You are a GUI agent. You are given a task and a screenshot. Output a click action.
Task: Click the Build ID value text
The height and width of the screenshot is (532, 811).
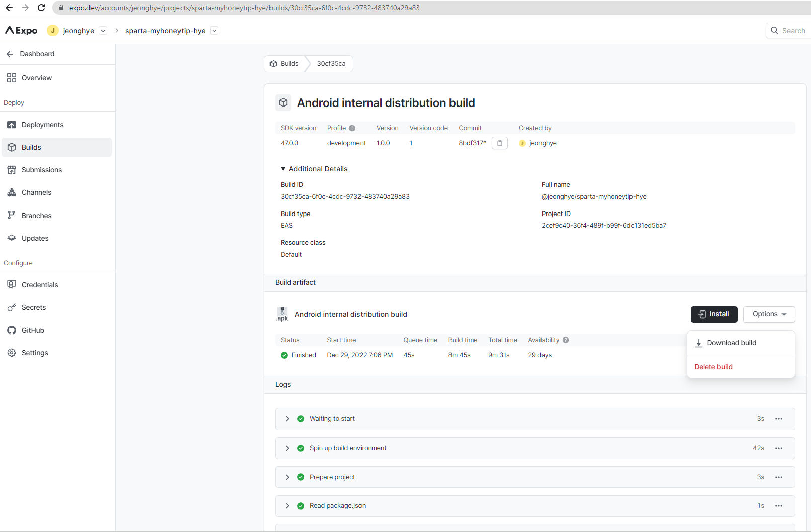tap(345, 197)
